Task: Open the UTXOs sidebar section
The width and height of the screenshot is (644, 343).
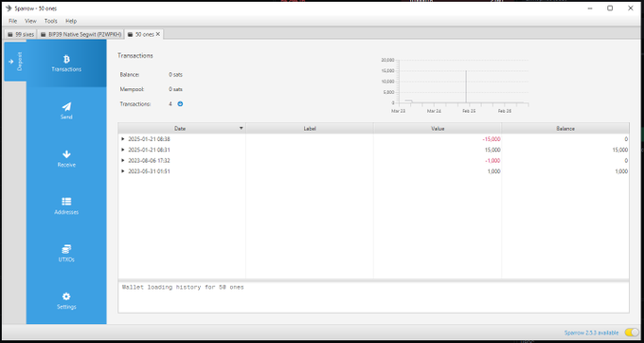Action: coord(66,253)
